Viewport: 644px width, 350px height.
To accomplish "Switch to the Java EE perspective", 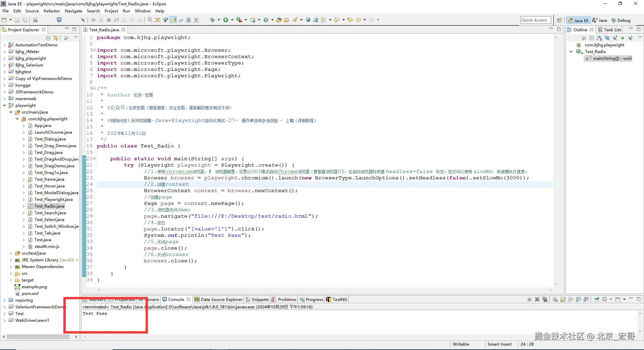I will tap(578, 20).
